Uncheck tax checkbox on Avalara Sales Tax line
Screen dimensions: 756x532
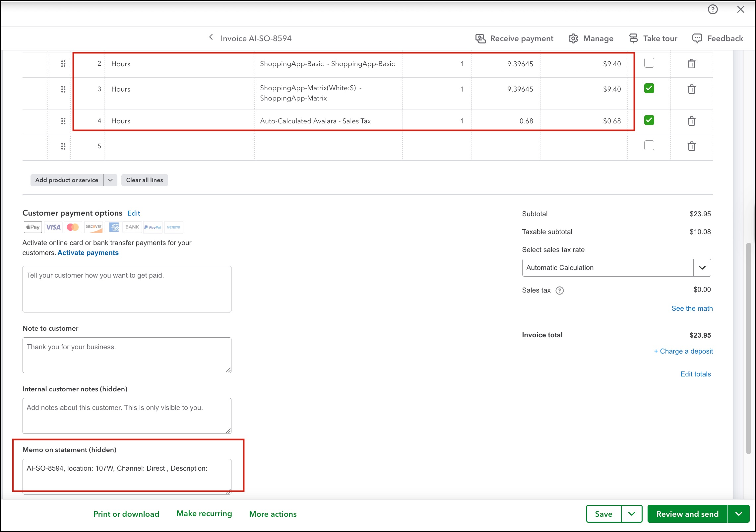(649, 120)
